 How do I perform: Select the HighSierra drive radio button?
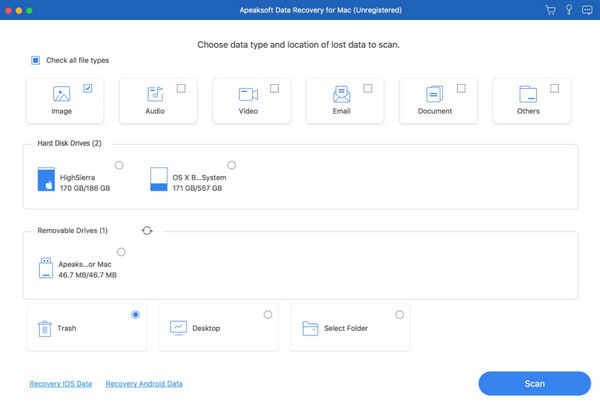pyautogui.click(x=120, y=165)
